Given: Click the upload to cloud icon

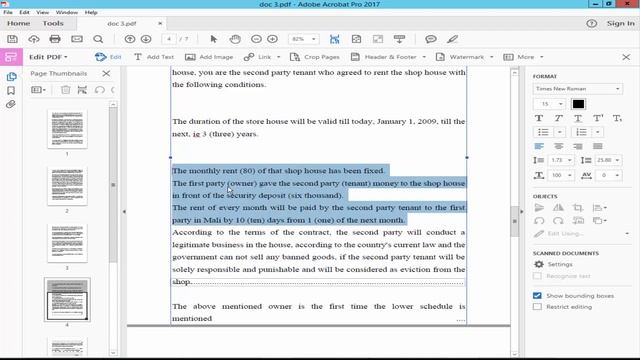Looking at the screenshot, I should 33,39.
